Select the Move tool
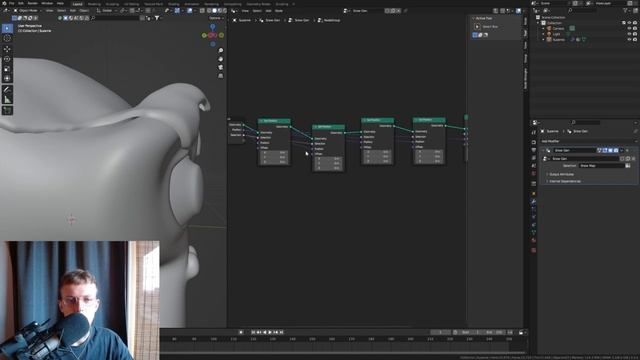The height and width of the screenshot is (360, 640). coord(7,49)
